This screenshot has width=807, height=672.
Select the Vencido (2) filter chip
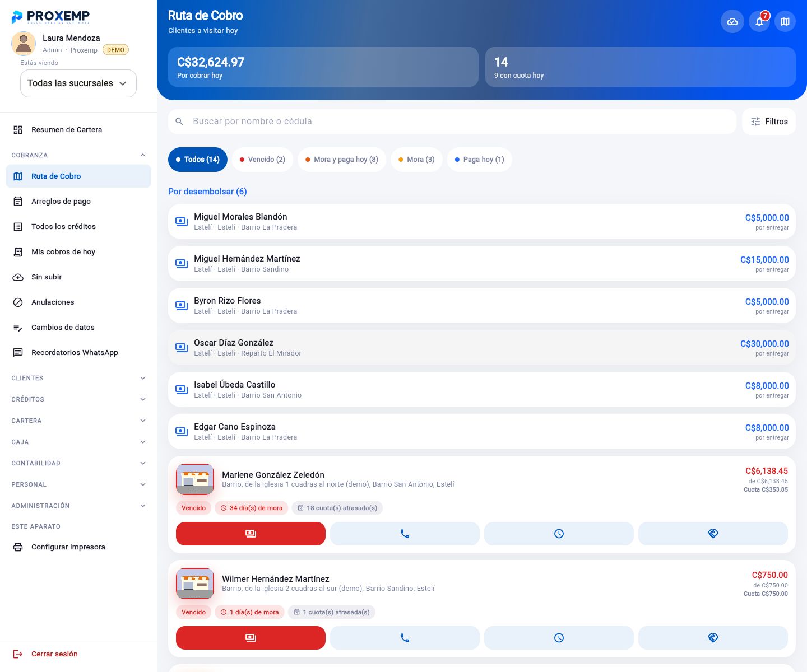(x=262, y=160)
